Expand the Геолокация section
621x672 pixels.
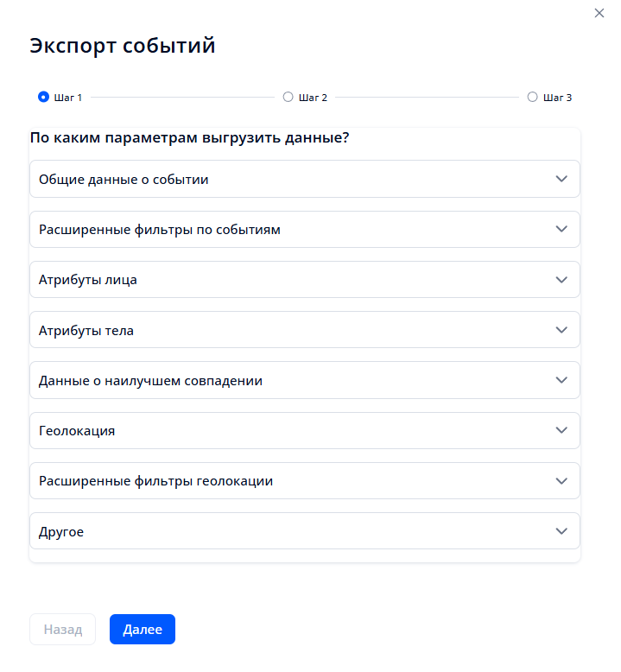[77, 430]
